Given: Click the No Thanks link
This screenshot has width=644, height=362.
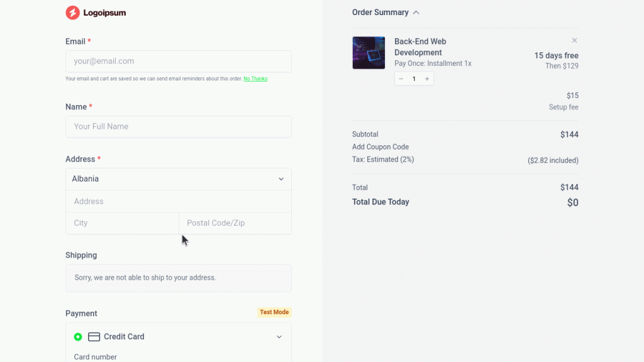Looking at the screenshot, I should point(255,79).
